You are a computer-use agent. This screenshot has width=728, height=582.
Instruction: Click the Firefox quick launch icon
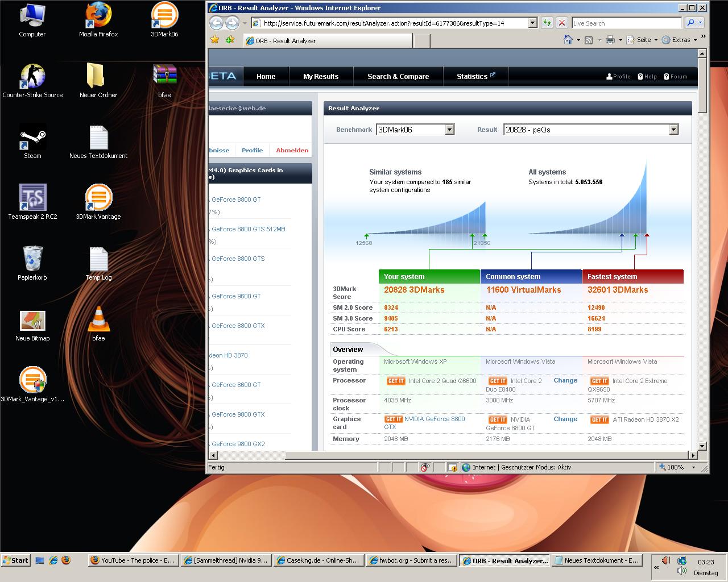[66, 560]
